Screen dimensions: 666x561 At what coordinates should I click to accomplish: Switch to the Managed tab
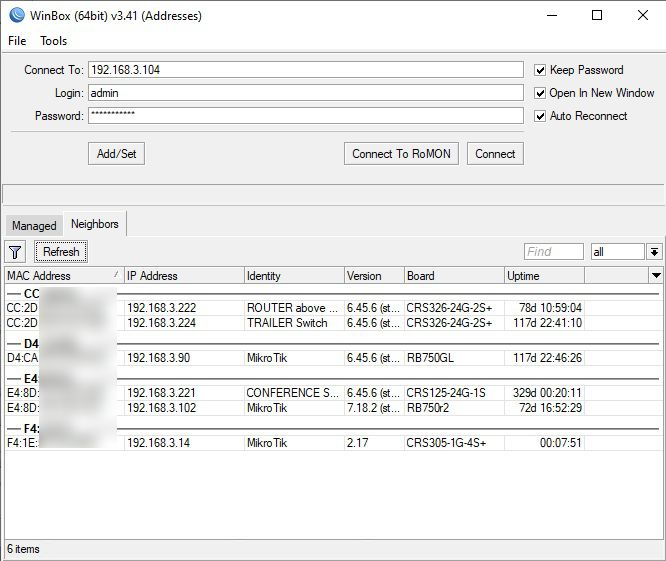[x=34, y=226]
